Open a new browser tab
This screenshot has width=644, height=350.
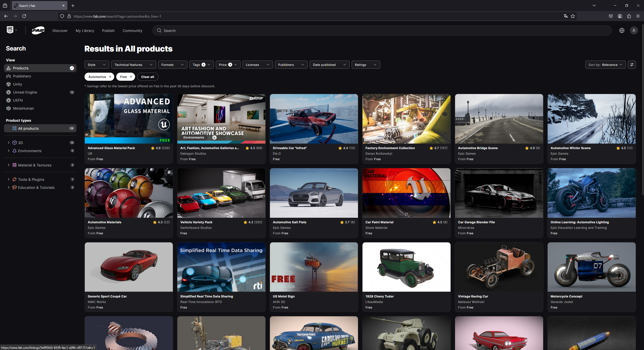coord(73,6)
